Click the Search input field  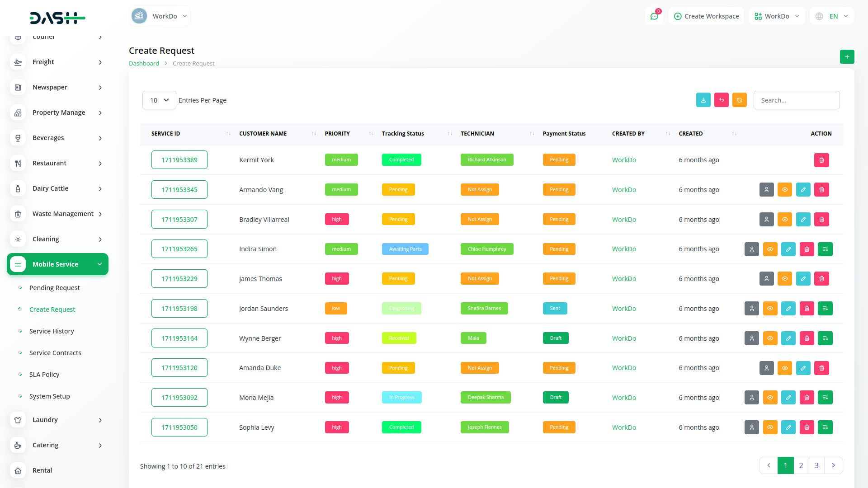pos(796,100)
